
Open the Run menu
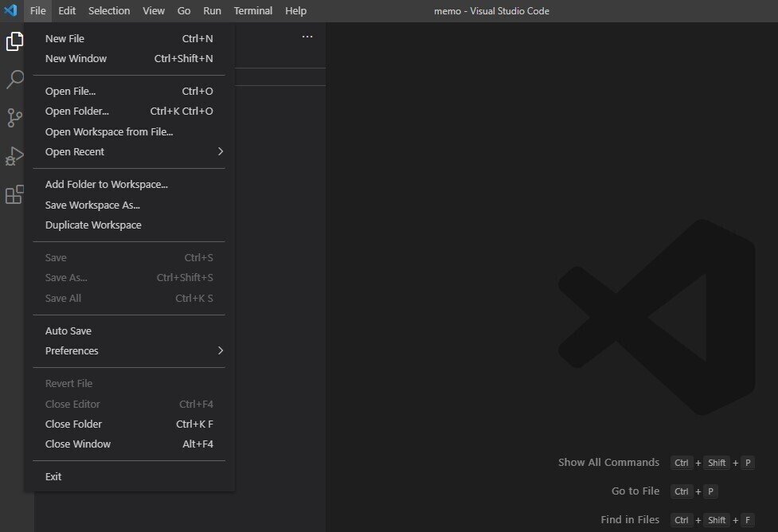coord(212,10)
